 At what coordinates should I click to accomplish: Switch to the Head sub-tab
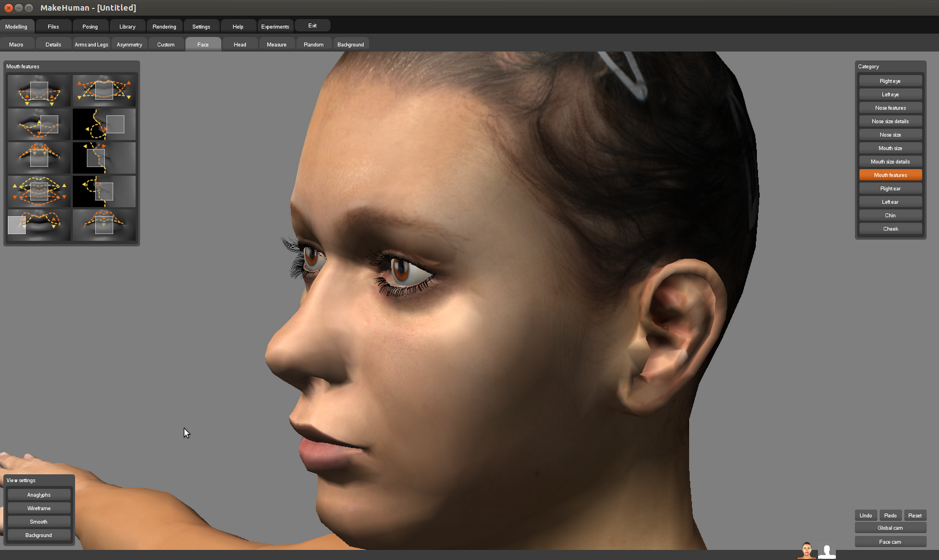coord(240,45)
